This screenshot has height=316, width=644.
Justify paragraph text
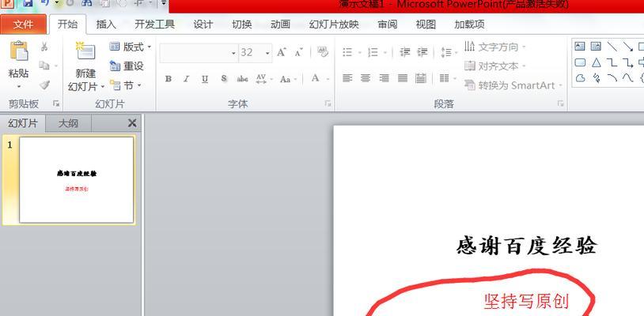[403, 78]
